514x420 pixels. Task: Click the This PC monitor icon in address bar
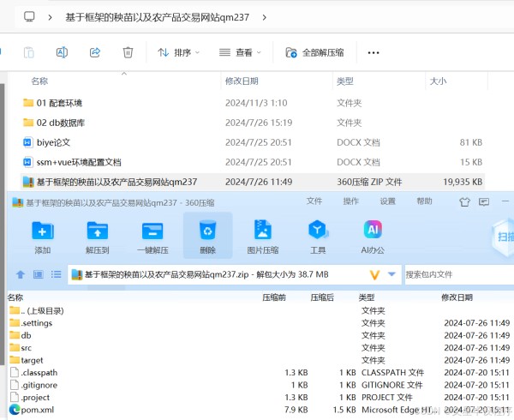(29, 17)
